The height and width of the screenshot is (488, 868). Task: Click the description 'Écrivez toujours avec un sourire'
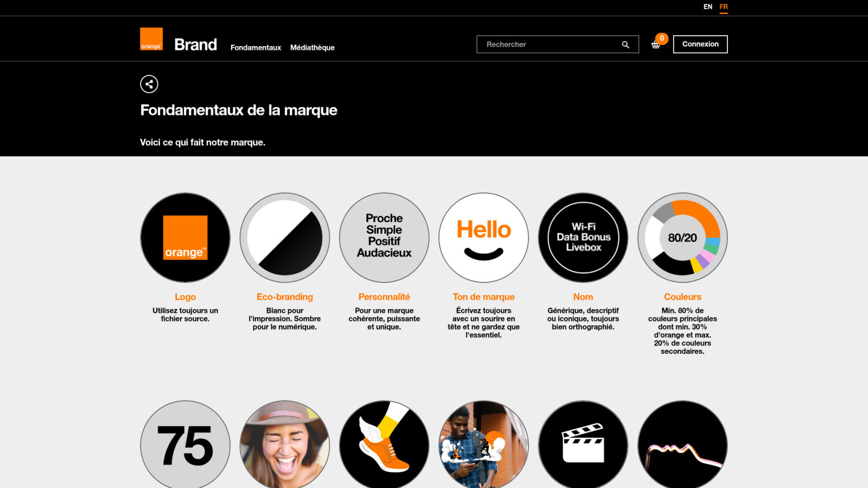pyautogui.click(x=484, y=323)
